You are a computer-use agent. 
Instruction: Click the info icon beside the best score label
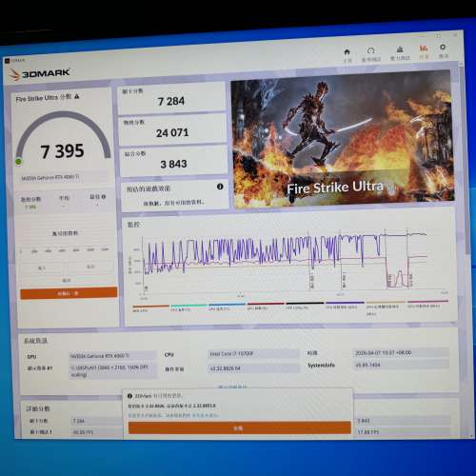pos(104,196)
